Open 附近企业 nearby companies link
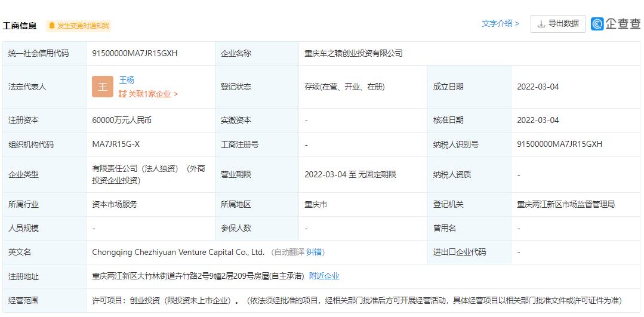Viewport: 644px width, 317px height. [324, 276]
